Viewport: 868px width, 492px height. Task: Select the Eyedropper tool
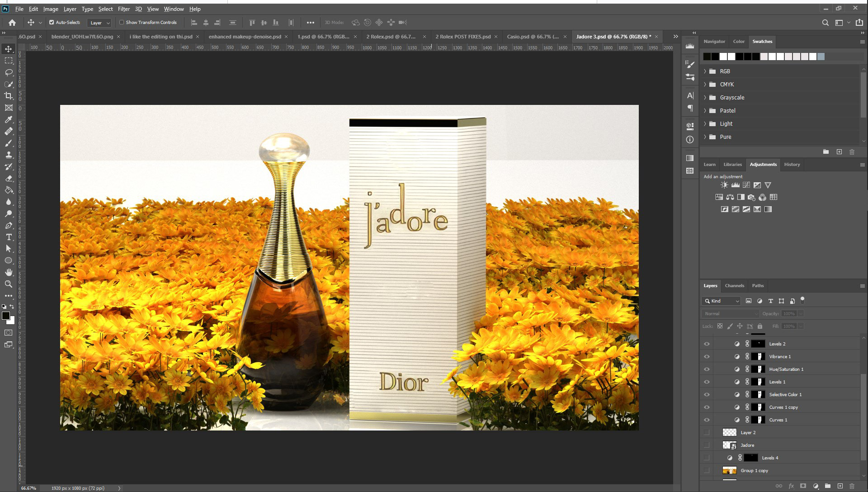click(x=9, y=119)
